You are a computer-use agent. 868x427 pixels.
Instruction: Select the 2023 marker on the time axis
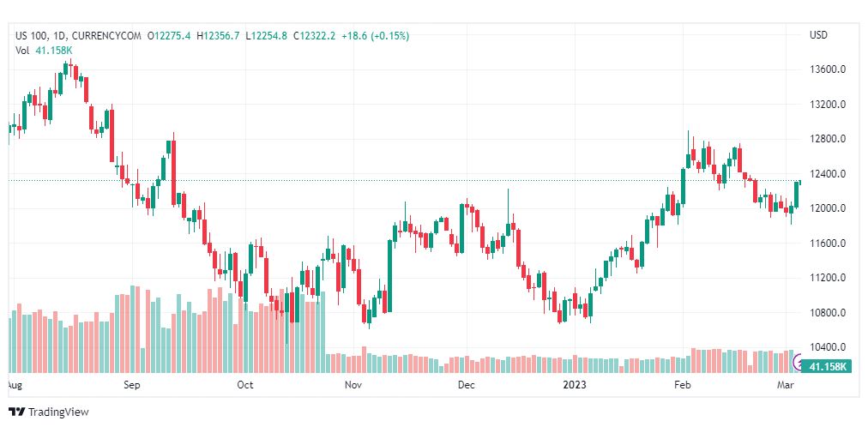(x=575, y=385)
